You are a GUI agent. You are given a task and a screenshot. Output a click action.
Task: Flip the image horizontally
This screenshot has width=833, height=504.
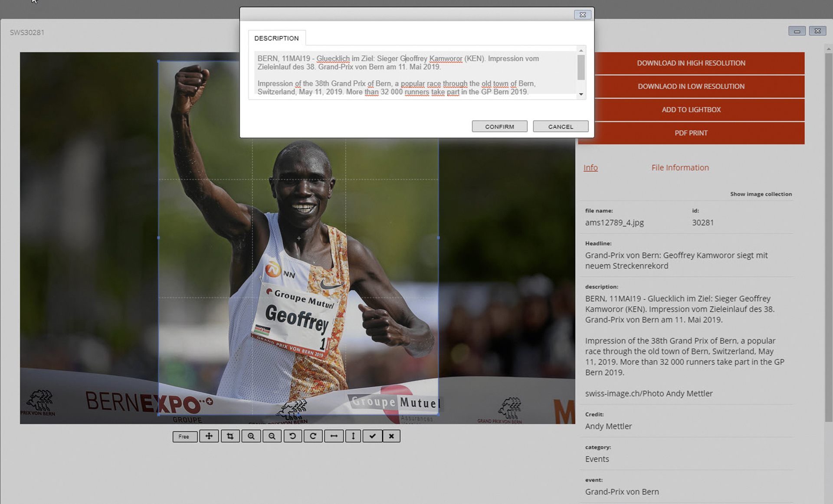334,436
